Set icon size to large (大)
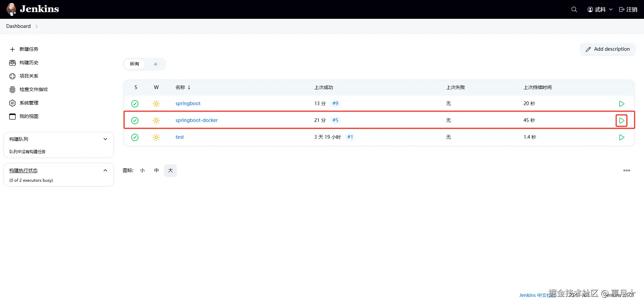This screenshot has height=306, width=644. click(x=170, y=171)
